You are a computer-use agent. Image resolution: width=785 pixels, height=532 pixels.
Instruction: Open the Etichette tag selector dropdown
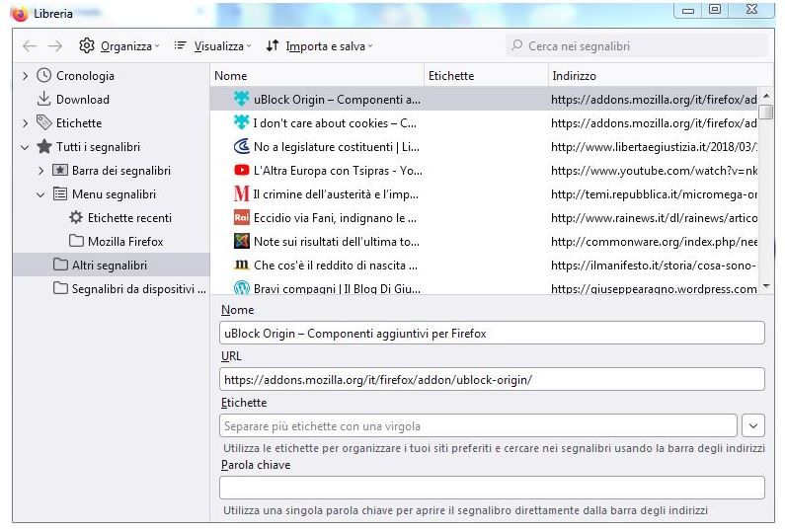753,426
